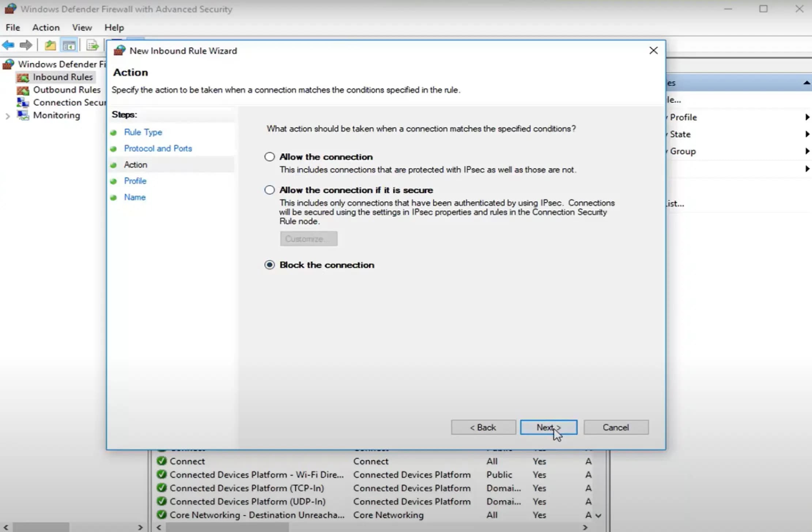Open the File menu
The image size is (812, 532).
(13, 27)
